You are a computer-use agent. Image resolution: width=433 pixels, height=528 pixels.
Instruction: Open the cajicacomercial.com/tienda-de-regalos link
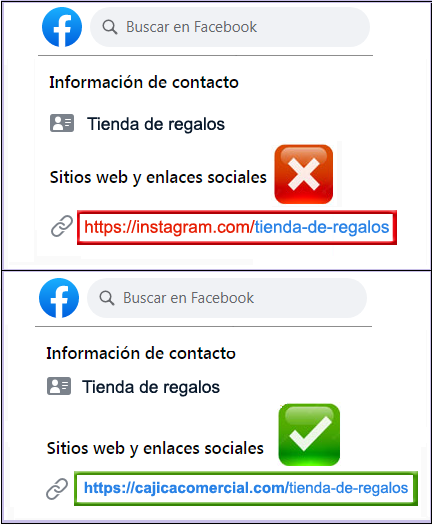coord(246,488)
